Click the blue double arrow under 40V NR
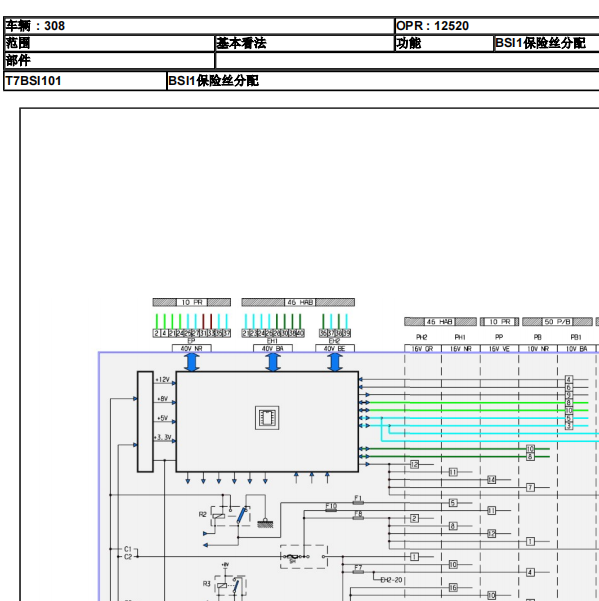Screen dimensions: 599x601 pyautogui.click(x=192, y=362)
